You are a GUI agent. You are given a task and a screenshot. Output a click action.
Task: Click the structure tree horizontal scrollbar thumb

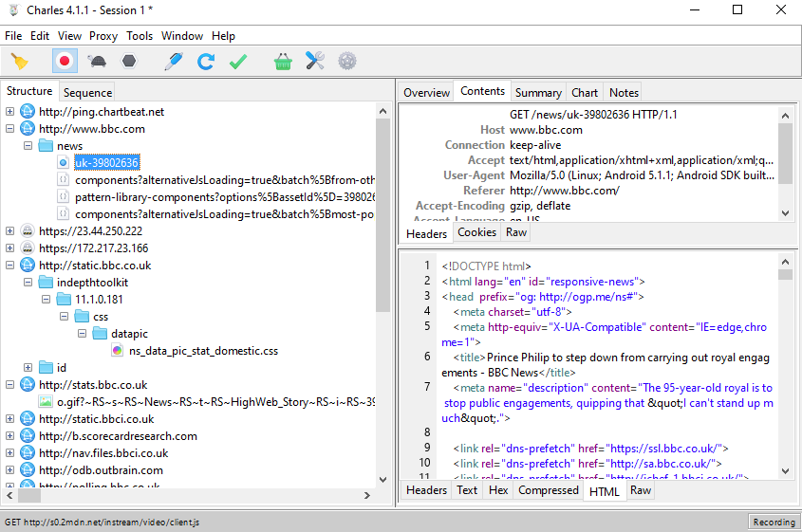[29, 495]
